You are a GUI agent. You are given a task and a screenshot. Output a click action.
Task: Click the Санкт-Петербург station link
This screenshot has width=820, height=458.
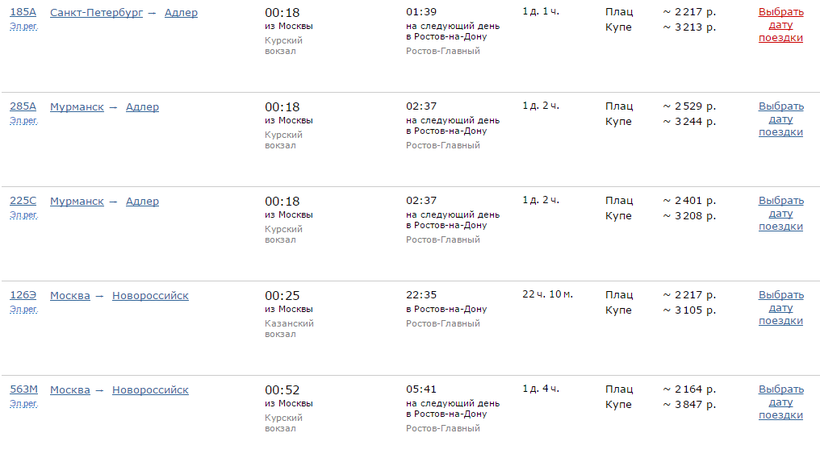coord(96,13)
